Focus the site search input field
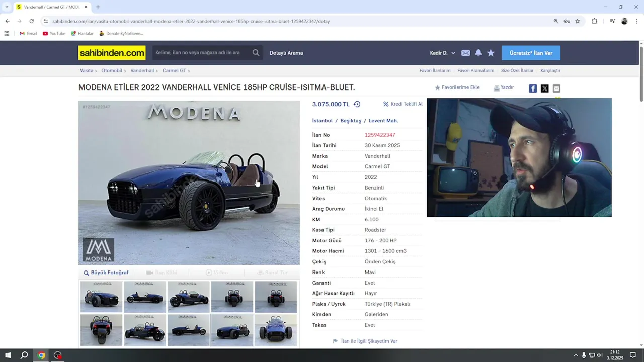This screenshot has height=362, width=644. 201,53
